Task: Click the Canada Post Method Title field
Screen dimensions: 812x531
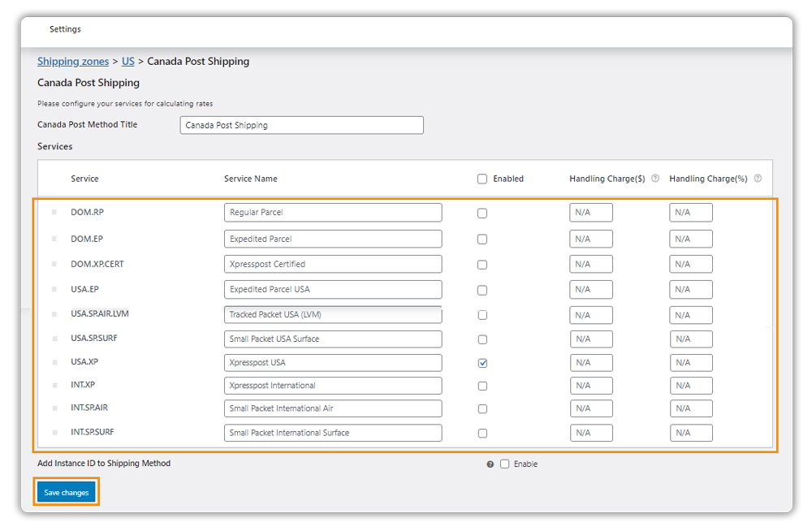Action: (x=302, y=125)
